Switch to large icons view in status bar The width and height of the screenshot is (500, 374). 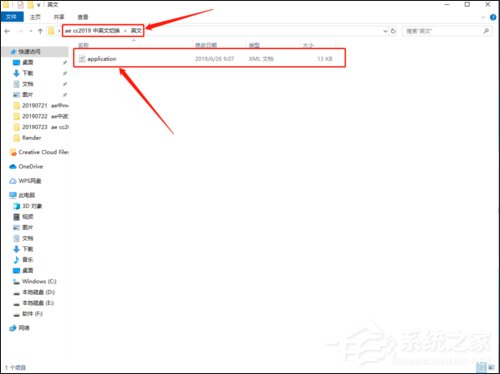(491, 367)
